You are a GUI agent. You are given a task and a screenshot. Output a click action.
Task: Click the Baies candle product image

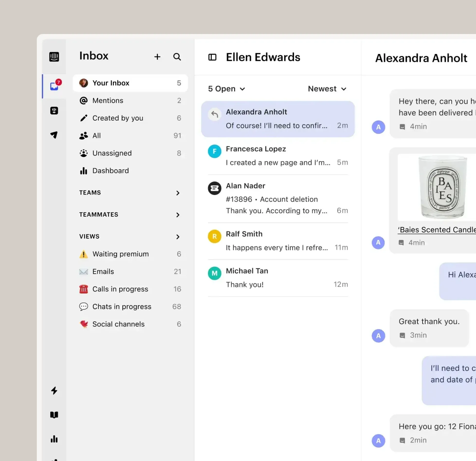coord(437,187)
